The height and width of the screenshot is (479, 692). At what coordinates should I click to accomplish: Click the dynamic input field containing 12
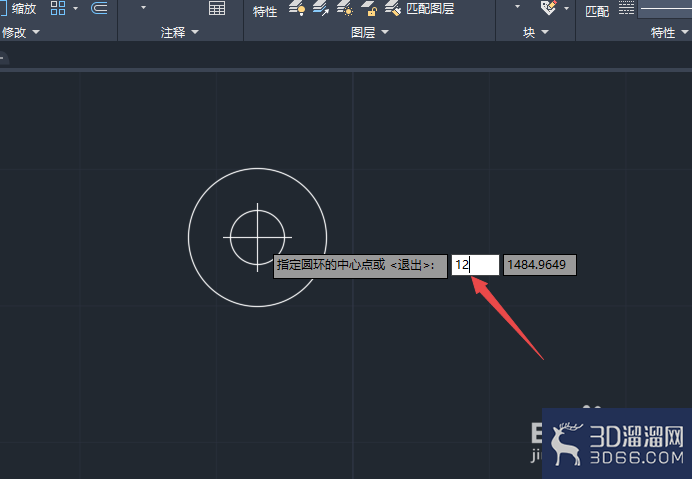(475, 265)
